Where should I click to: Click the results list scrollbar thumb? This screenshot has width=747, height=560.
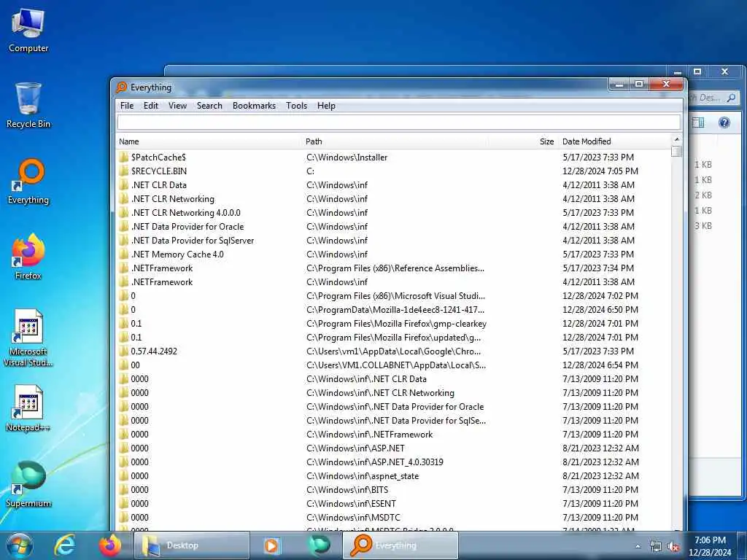pyautogui.click(x=676, y=151)
